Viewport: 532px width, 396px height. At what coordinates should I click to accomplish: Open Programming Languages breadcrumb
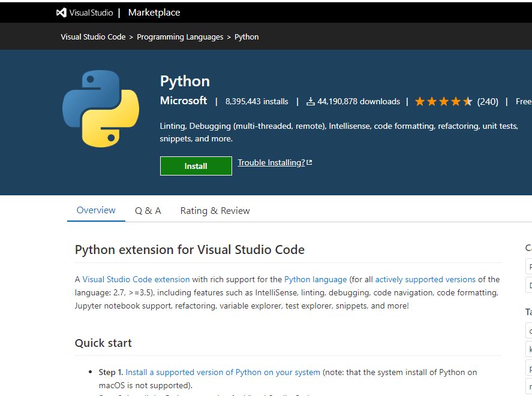click(180, 37)
